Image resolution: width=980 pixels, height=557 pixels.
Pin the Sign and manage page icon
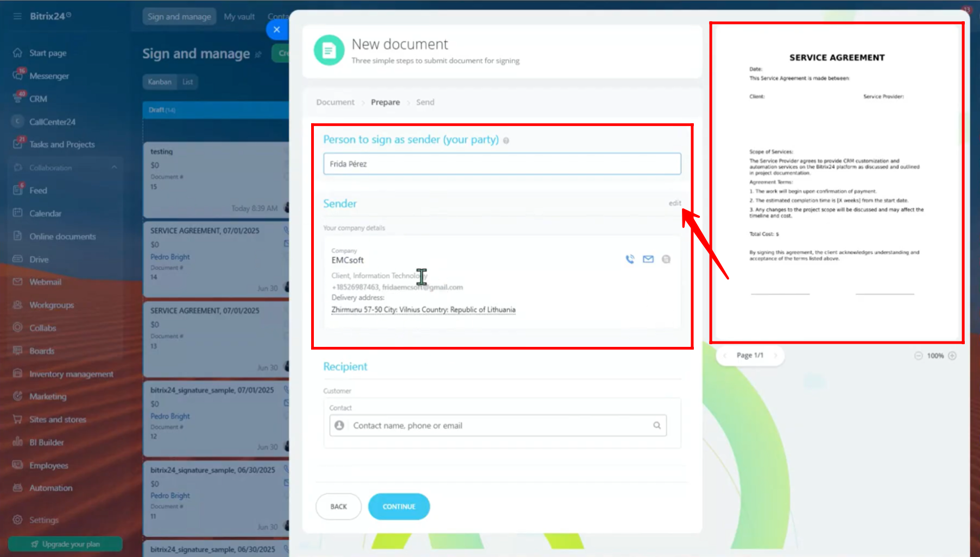coord(258,54)
